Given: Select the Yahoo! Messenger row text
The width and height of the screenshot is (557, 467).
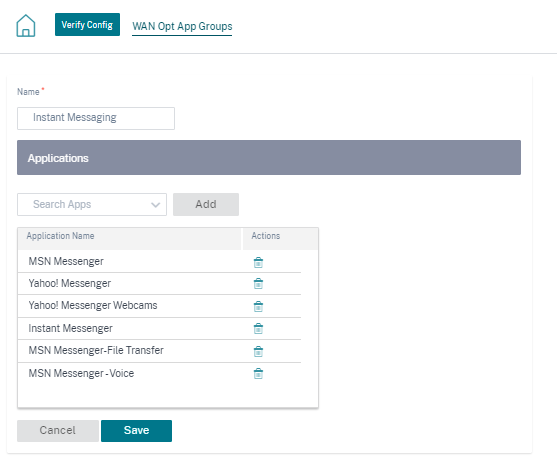Looking at the screenshot, I should 70,283.
